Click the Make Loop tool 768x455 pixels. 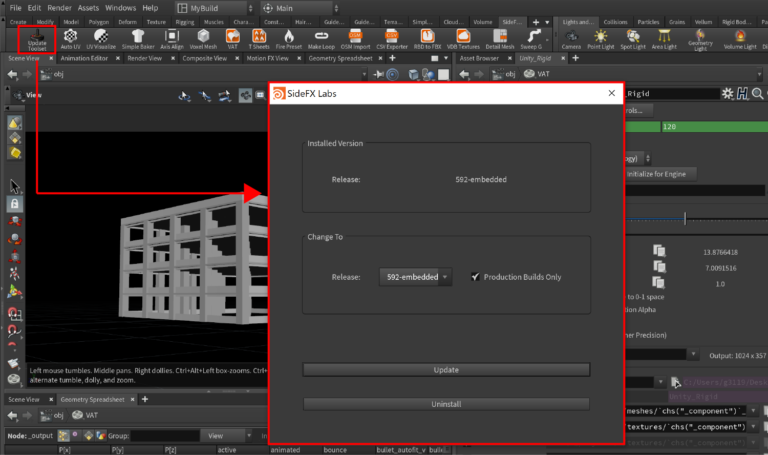(321, 39)
